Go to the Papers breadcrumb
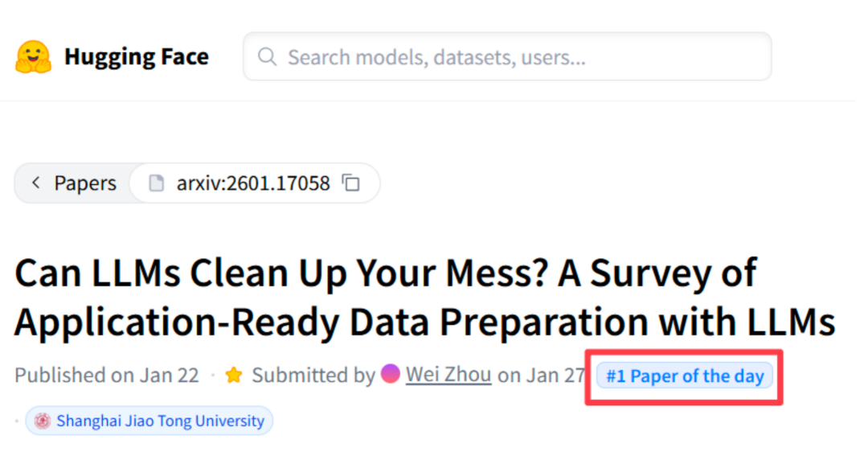The height and width of the screenshot is (456, 868). tap(84, 183)
